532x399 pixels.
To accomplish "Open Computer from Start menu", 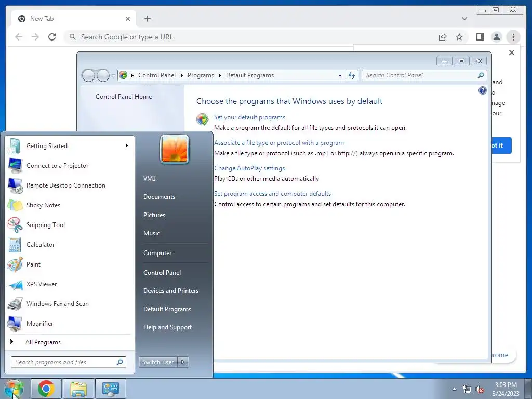I will coord(157,253).
